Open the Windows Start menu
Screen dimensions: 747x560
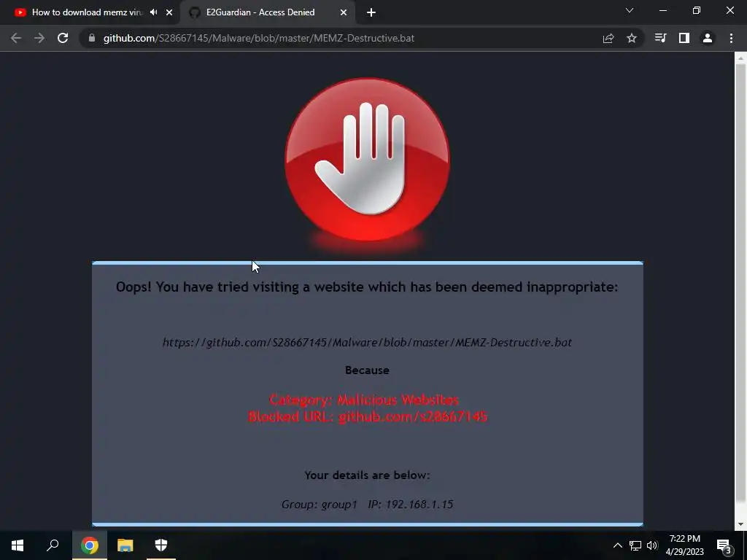(18, 545)
